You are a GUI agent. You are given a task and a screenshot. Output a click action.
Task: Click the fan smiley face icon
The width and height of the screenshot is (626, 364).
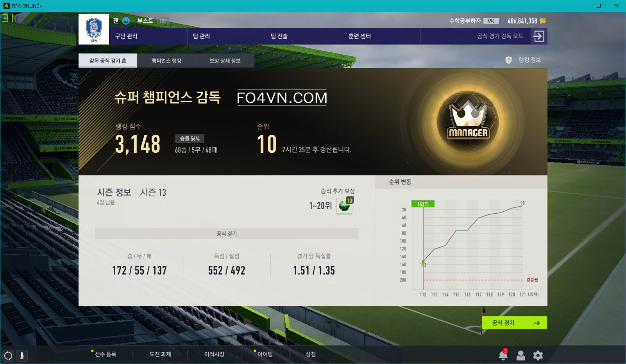click(126, 21)
